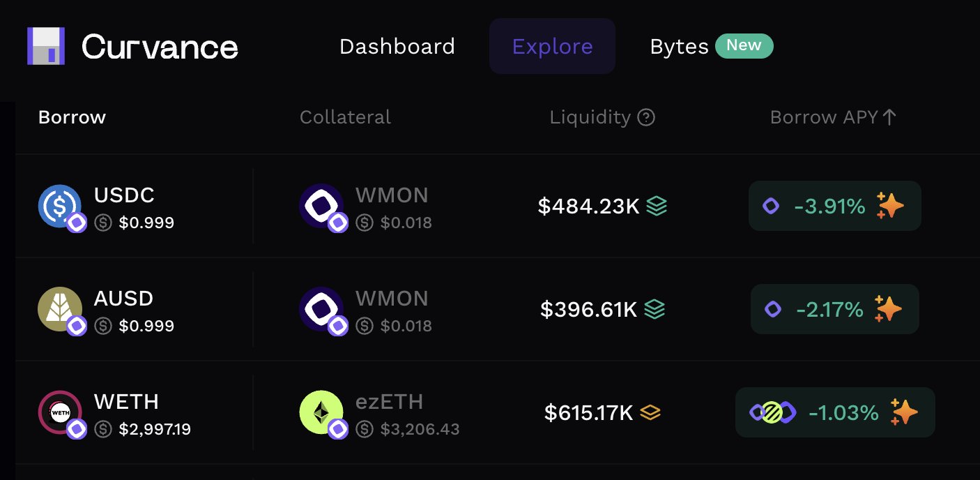Click the Liquidity help question-mark icon
The image size is (980, 480).
click(646, 118)
